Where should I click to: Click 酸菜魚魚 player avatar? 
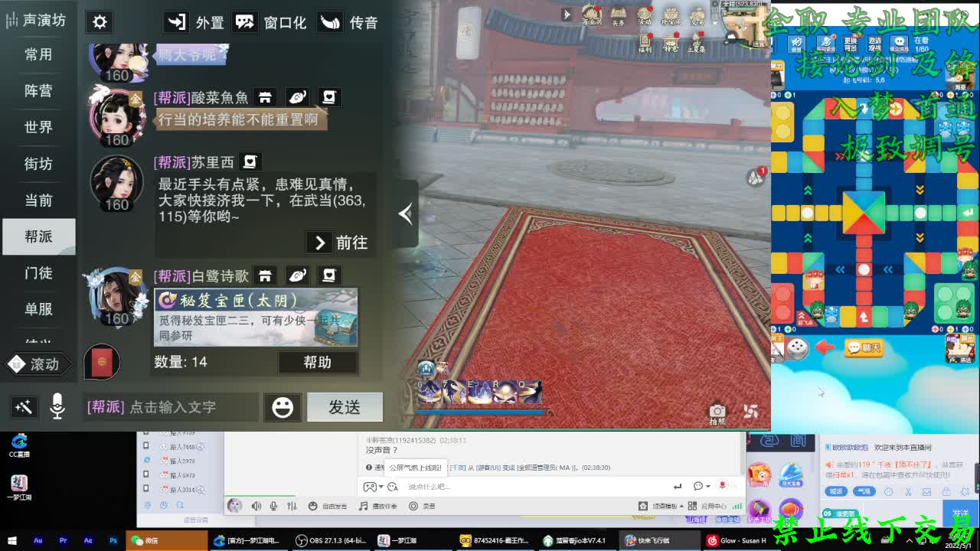coord(116,115)
